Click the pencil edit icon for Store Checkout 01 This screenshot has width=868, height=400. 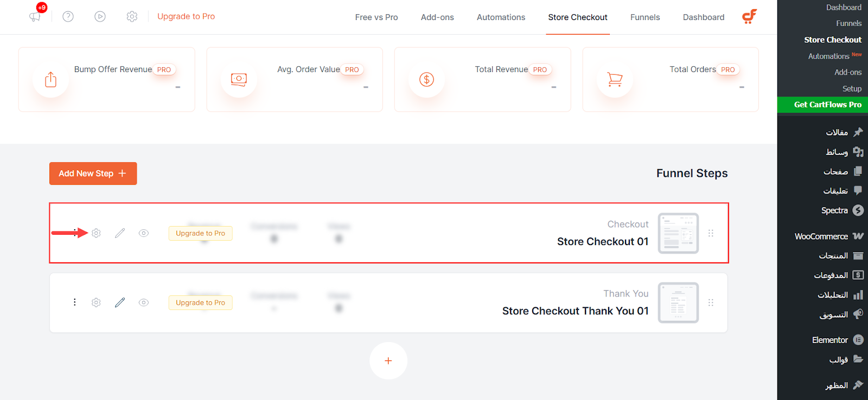tap(120, 233)
